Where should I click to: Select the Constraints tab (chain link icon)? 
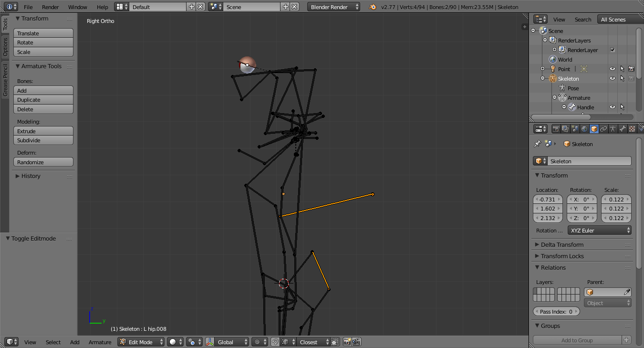click(603, 129)
